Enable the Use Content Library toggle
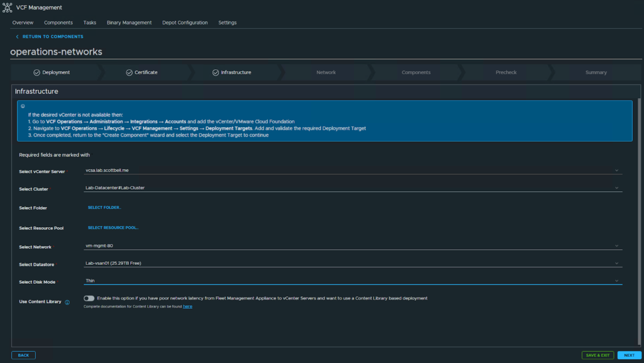This screenshot has height=363, width=644. coord(89,298)
